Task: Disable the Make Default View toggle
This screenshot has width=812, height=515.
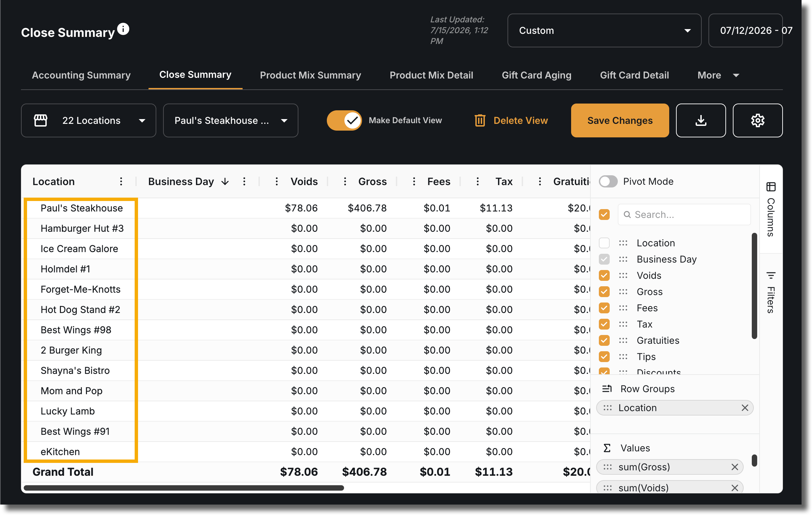Action: (344, 120)
